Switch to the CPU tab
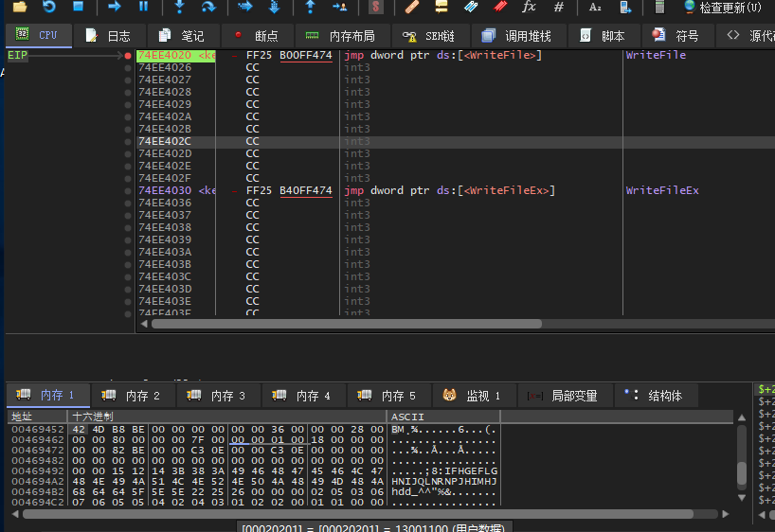Viewport: 775px width, 532px height. pos(38,35)
